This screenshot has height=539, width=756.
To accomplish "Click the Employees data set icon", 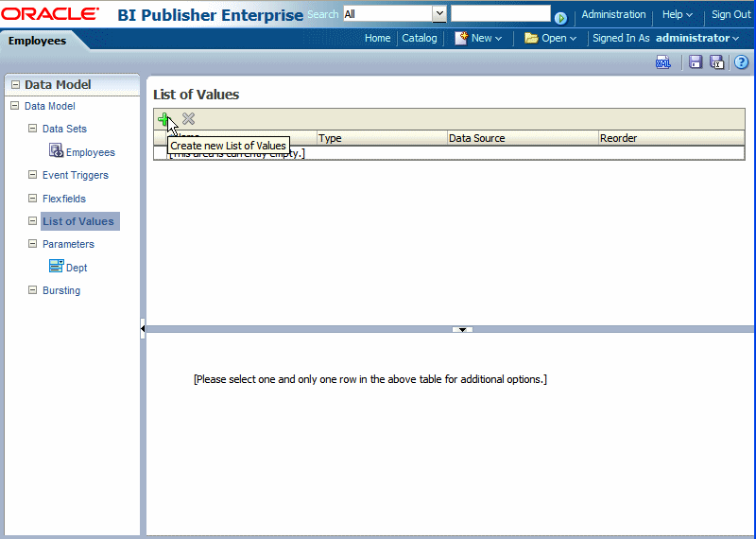I will click(x=56, y=151).
